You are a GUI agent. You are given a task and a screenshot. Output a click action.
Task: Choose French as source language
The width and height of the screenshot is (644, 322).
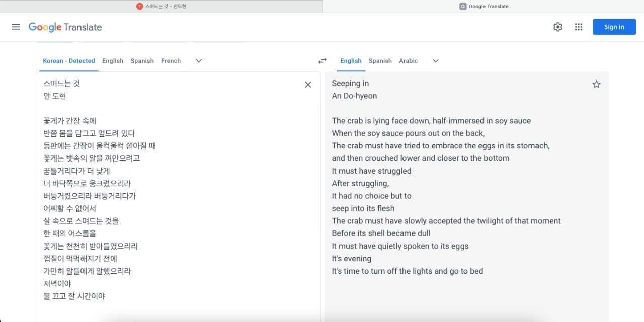[x=171, y=61]
